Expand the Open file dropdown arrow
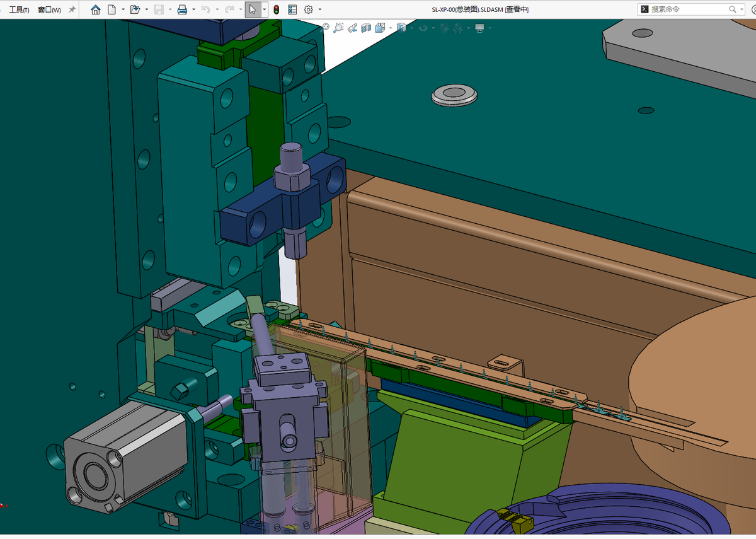The height and width of the screenshot is (539, 756). (146, 9)
